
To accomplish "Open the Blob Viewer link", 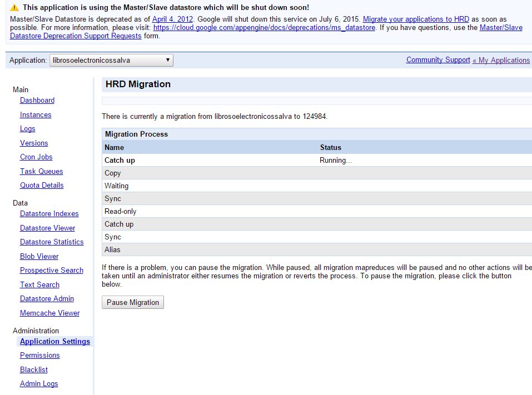I will click(x=39, y=257).
